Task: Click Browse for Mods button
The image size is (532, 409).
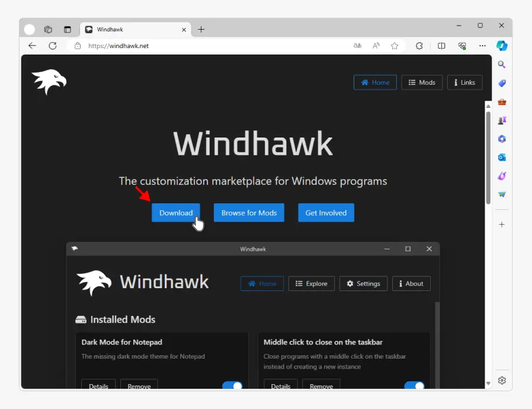Action: coord(249,213)
